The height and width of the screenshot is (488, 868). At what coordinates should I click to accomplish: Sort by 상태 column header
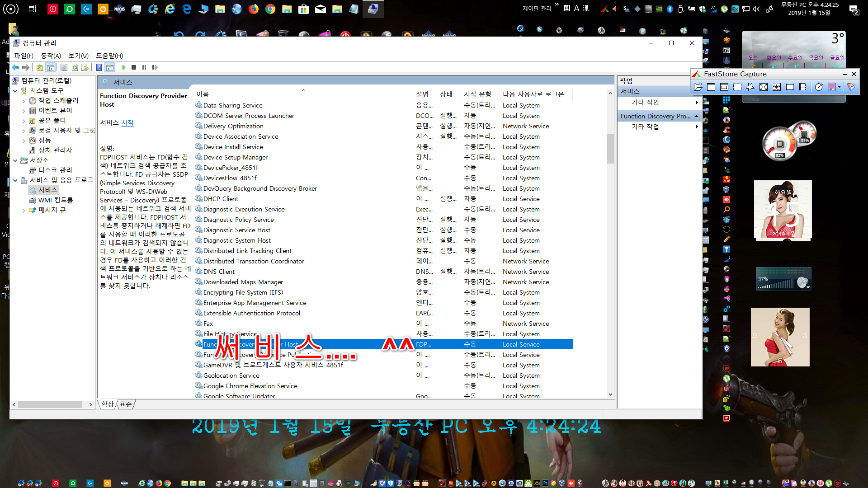[448, 94]
